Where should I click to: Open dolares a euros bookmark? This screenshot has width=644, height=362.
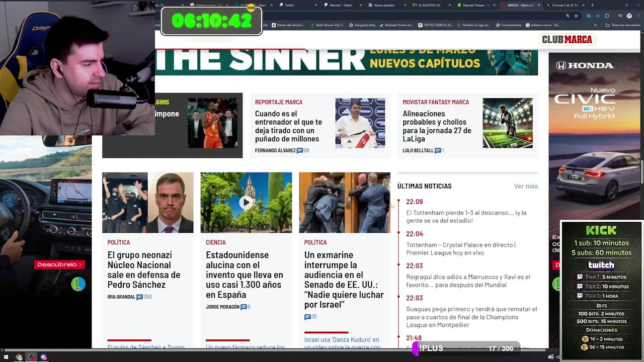click(x=543, y=25)
